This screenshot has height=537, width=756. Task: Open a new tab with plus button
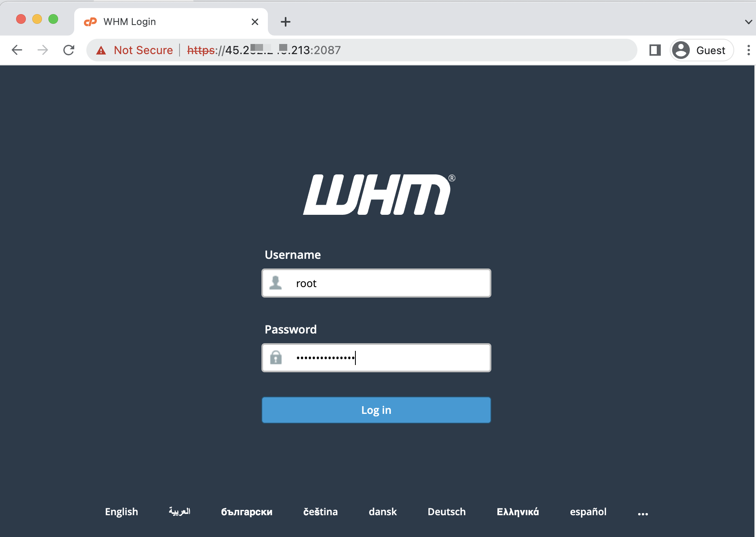[x=286, y=22]
